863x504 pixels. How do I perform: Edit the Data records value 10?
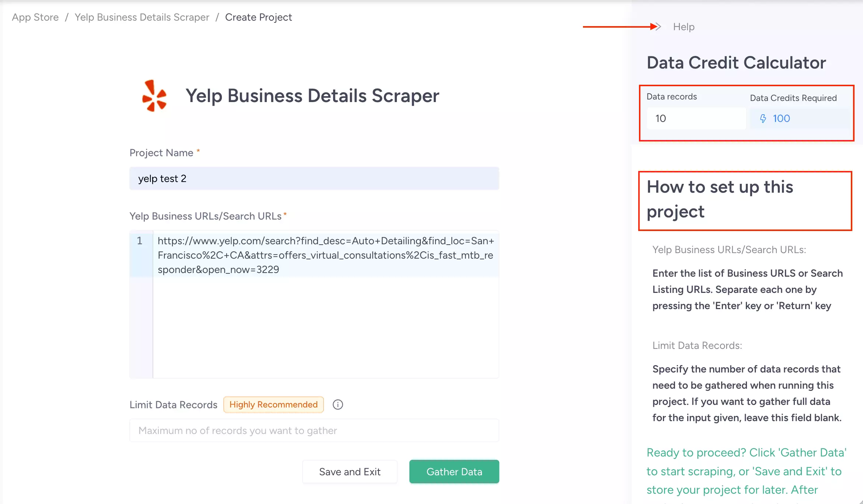coord(696,118)
